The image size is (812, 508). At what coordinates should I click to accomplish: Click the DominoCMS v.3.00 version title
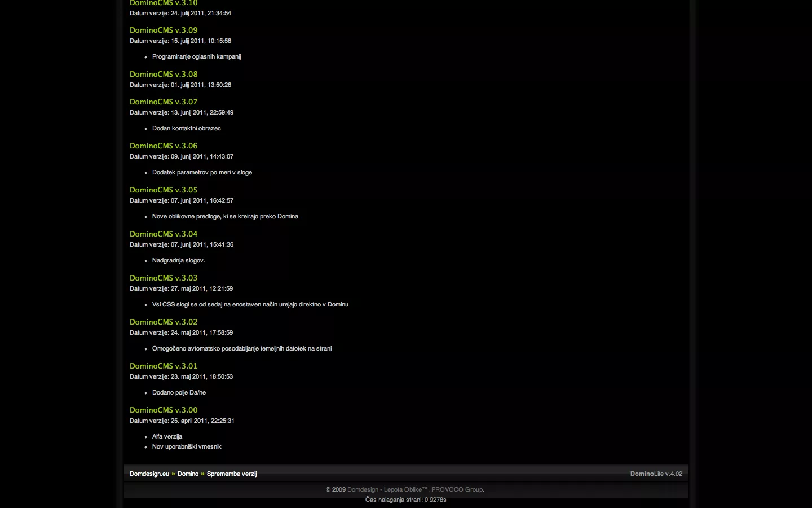click(164, 410)
